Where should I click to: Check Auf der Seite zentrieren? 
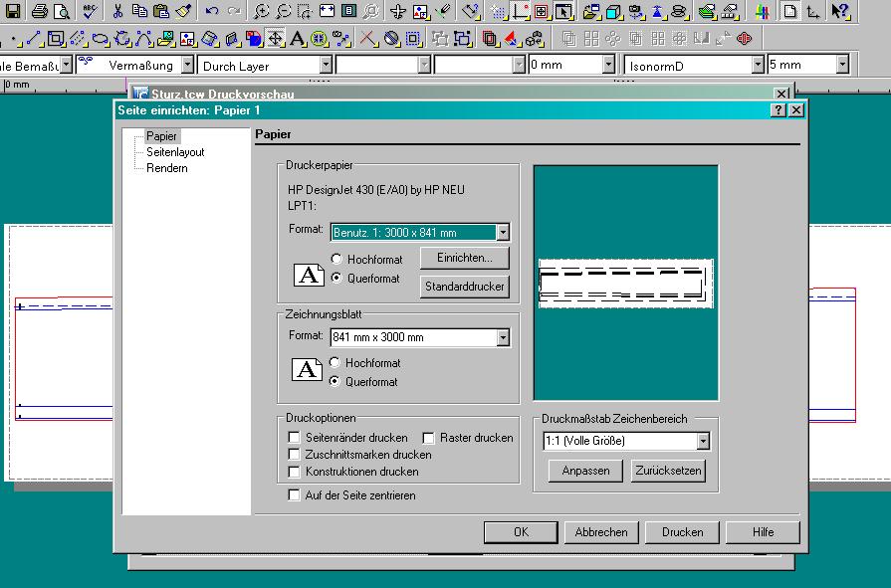tap(294, 495)
